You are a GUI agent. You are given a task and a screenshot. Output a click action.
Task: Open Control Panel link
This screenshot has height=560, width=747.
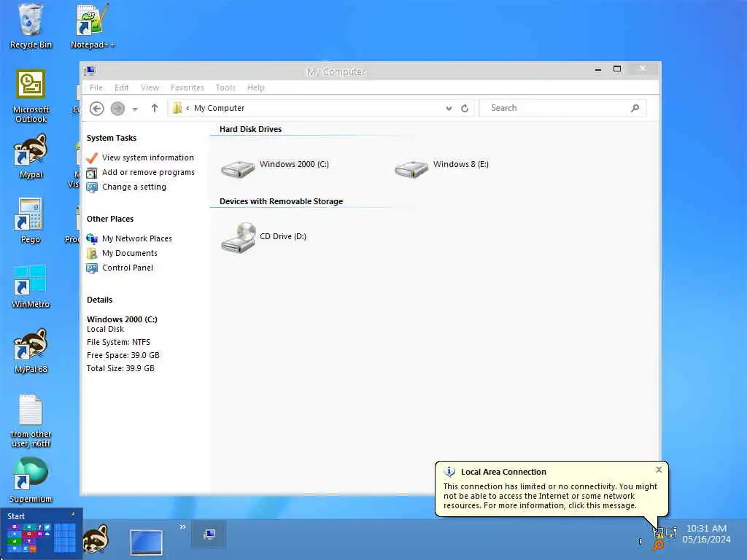click(x=120, y=268)
